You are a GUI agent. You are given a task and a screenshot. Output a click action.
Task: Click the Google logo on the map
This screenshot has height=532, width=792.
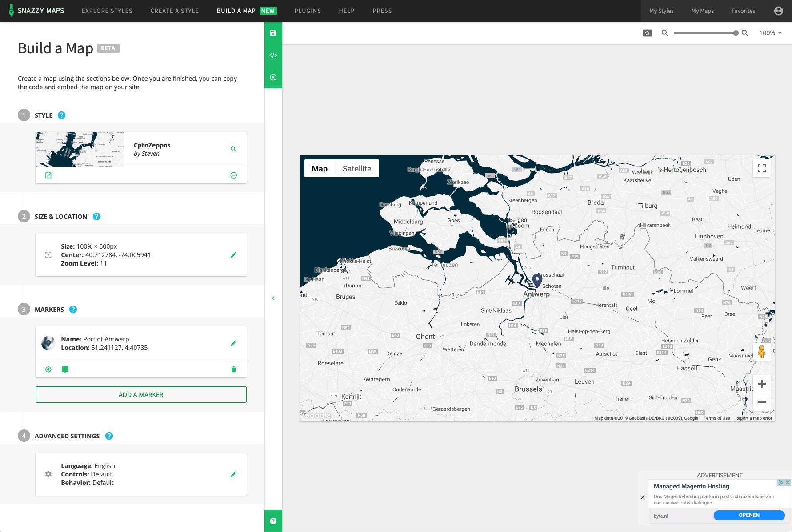[317, 416]
